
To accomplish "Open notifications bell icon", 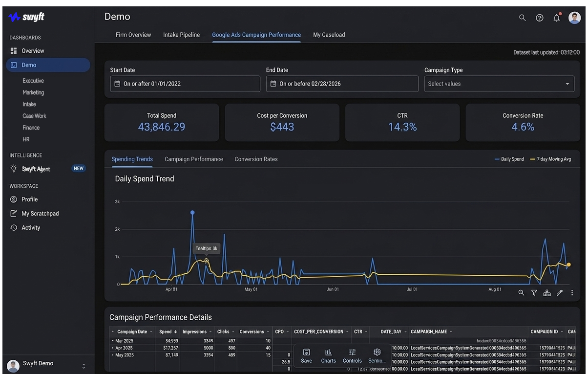I will tap(557, 18).
